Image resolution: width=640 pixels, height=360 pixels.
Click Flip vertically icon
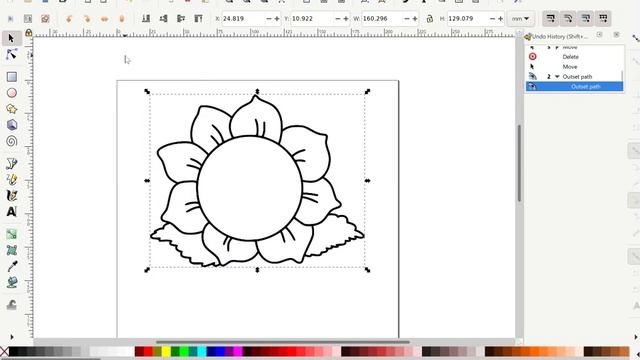[122, 19]
